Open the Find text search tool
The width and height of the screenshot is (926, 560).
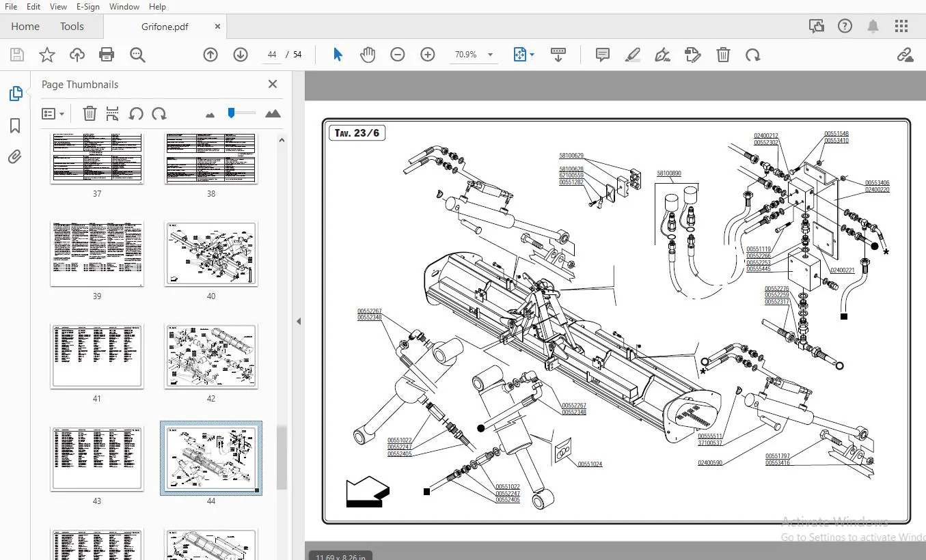(137, 55)
